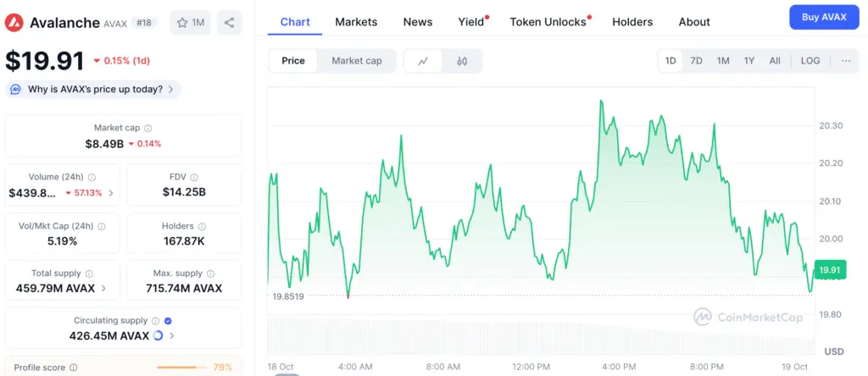Toggle chart to Price view
Viewport: 868px width, 376px height.
[x=293, y=61]
